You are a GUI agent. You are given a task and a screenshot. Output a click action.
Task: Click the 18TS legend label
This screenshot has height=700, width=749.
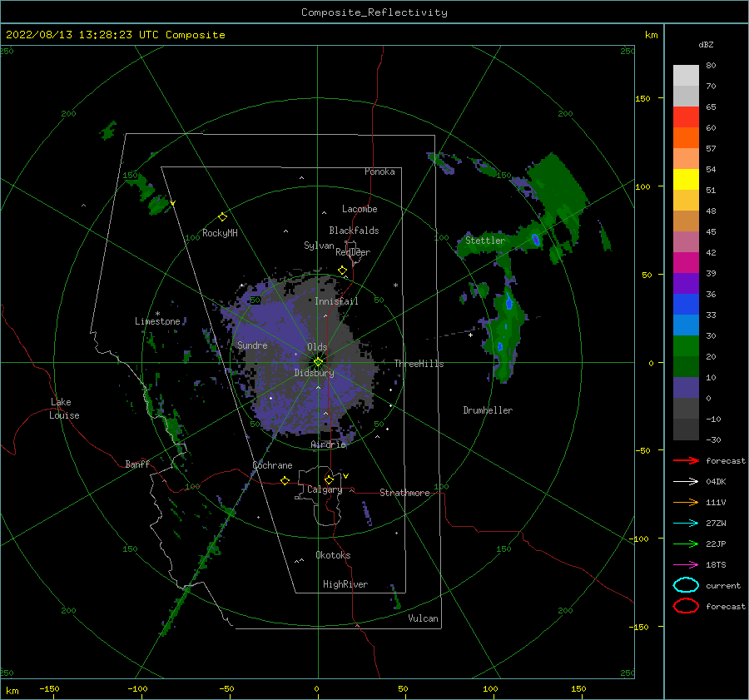(716, 565)
